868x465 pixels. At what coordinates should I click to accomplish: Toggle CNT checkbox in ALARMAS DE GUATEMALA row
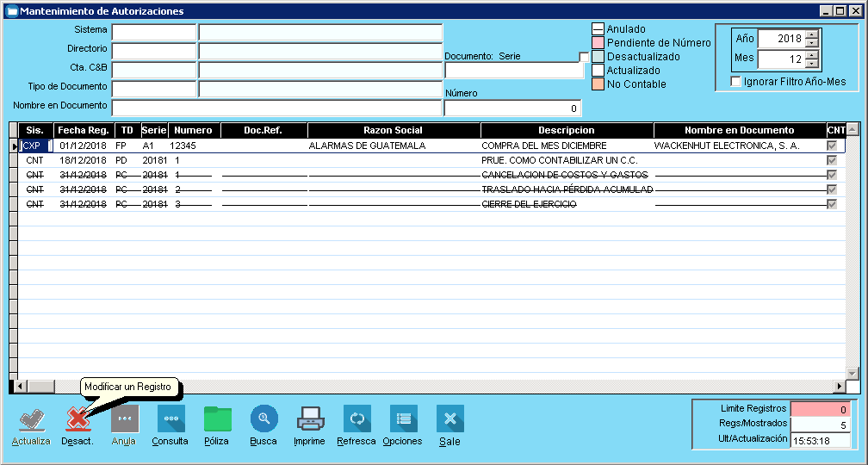click(x=831, y=146)
